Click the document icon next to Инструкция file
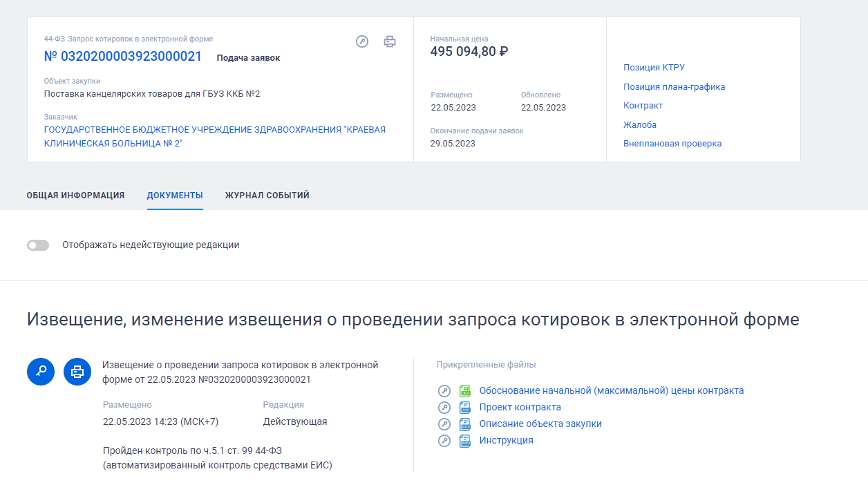868x494 pixels. coord(464,440)
